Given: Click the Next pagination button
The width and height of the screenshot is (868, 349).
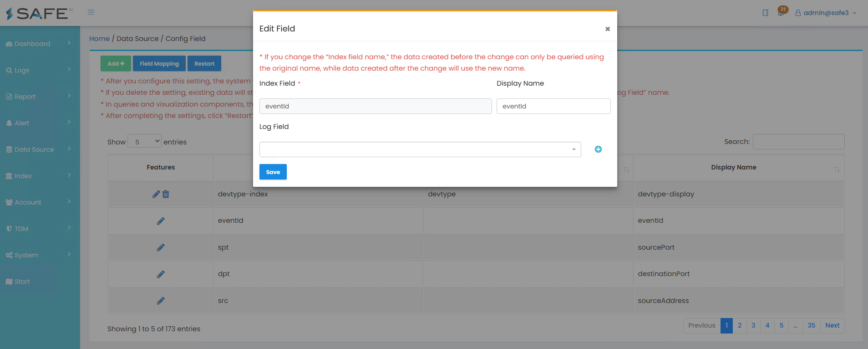Looking at the screenshot, I should tap(832, 325).
